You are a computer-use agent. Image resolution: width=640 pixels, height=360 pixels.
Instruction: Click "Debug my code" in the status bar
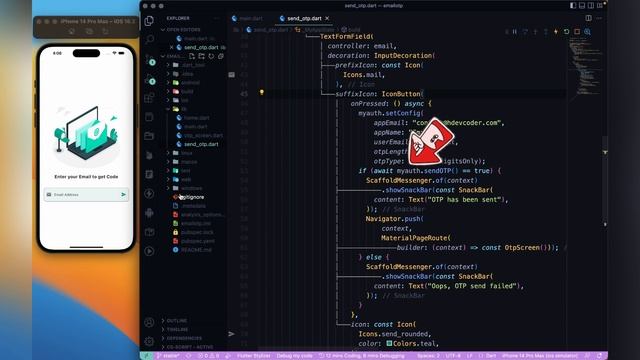pyautogui.click(x=294, y=356)
